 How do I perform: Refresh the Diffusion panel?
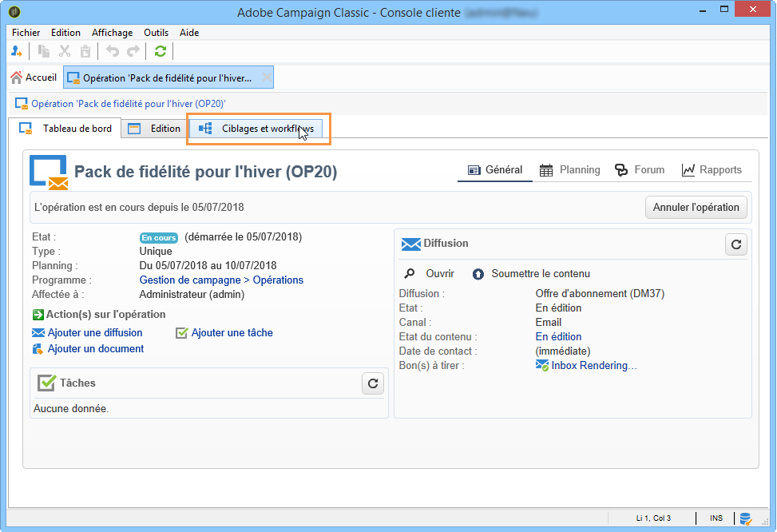[x=735, y=244]
